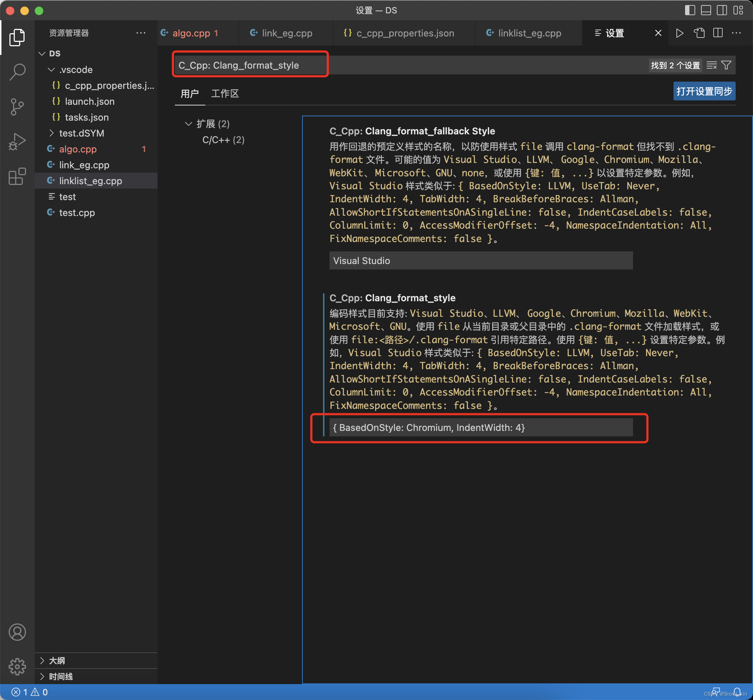Screen dimensions: 753x700
Task: Open the Manage gear icon
Action: (x=17, y=666)
